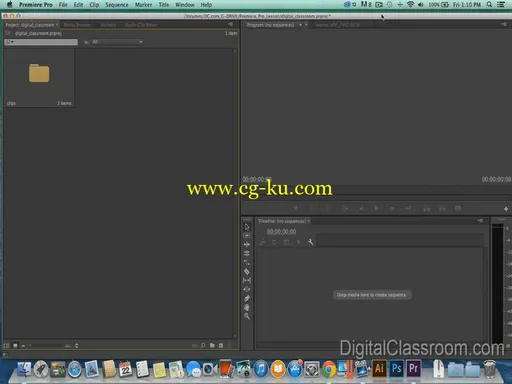
Task: Select the Slide tool
Action: (x=247, y=289)
